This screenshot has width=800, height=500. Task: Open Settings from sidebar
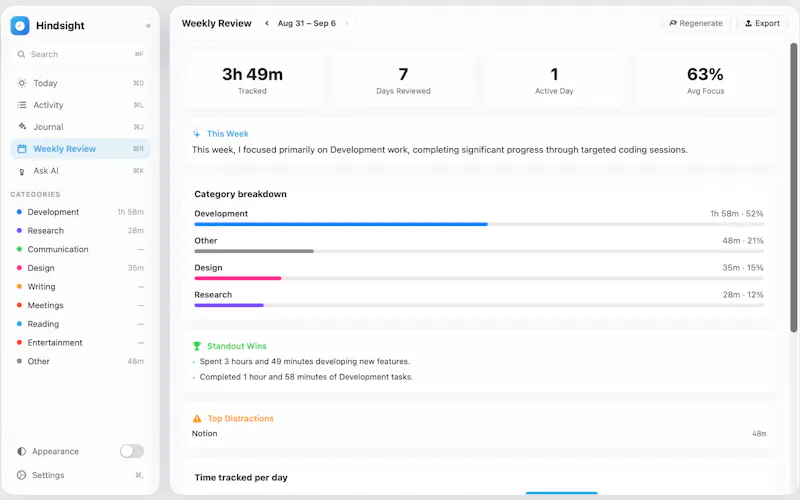[x=80, y=475]
